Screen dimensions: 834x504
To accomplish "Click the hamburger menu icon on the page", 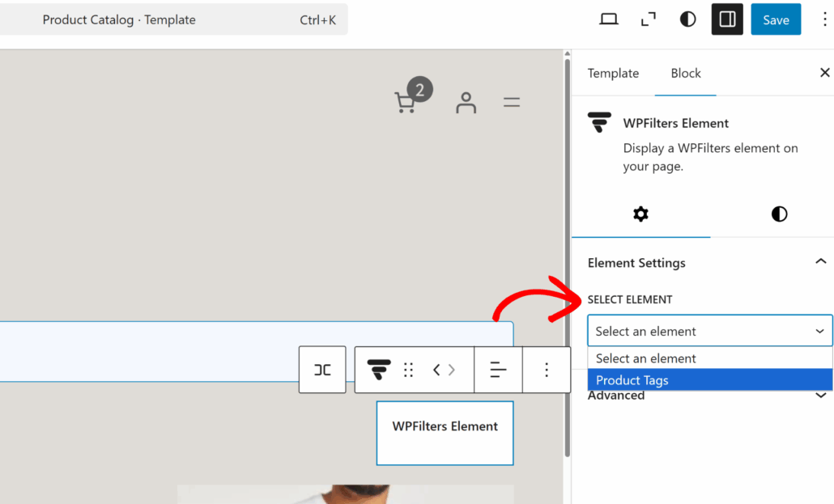I will 511,102.
